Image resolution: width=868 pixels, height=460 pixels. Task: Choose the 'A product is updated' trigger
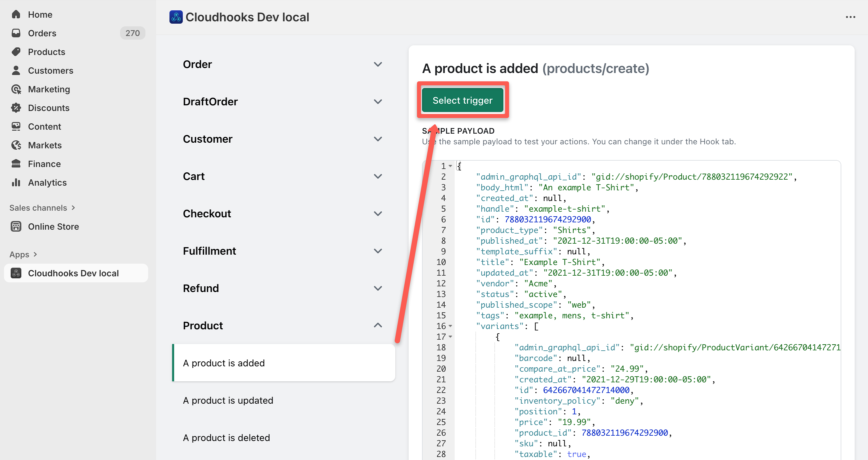coord(228,400)
